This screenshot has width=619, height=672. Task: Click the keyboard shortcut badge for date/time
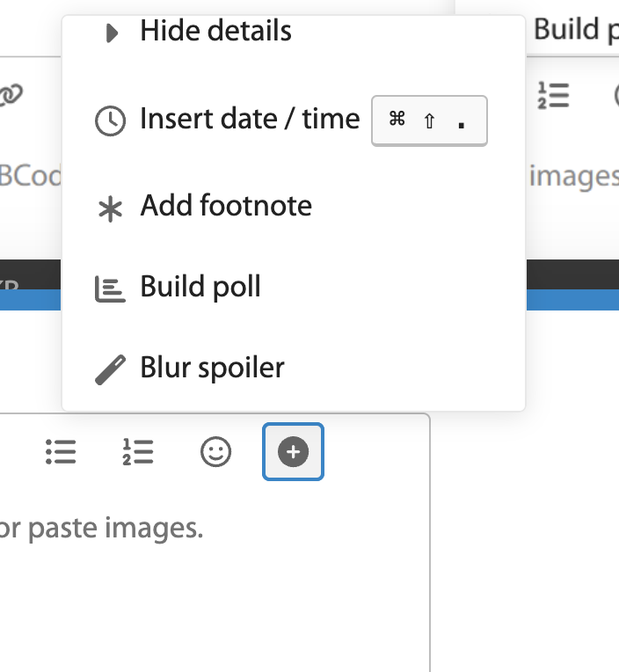pos(429,121)
